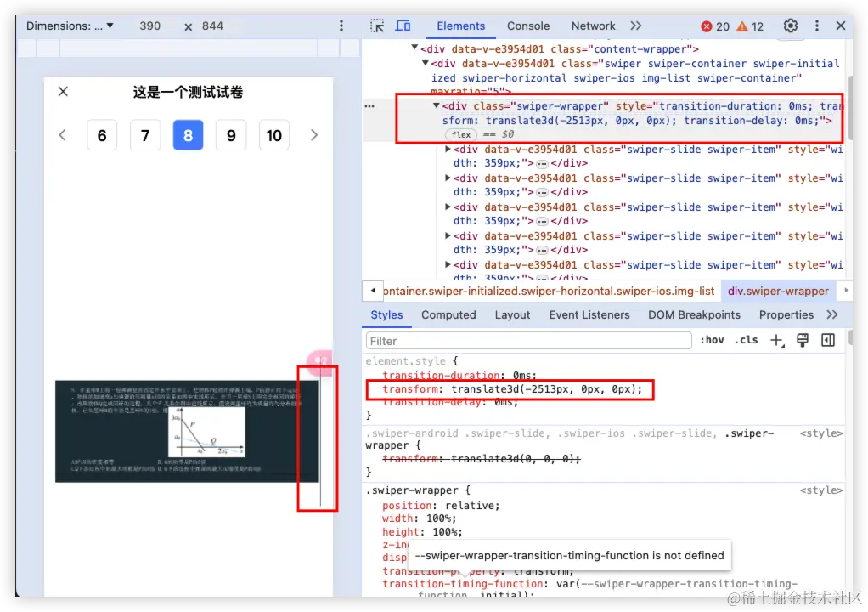
Task: Collapse the swiper-container div node
Action: 426,63
